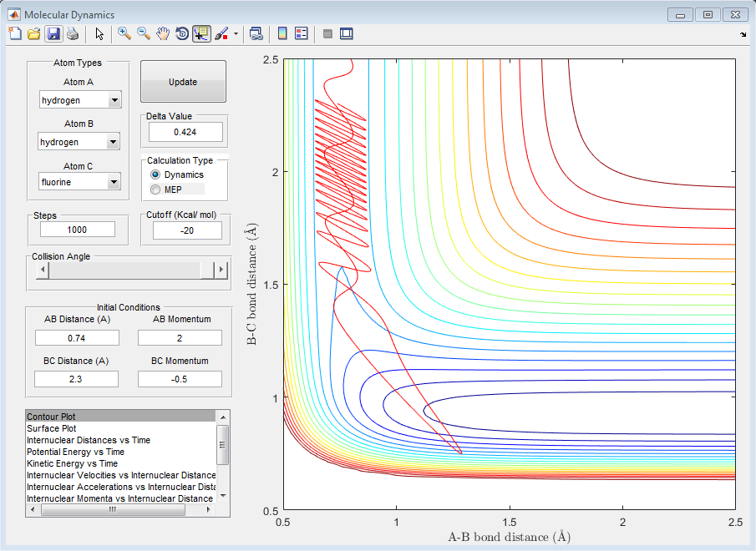This screenshot has width=756, height=551.
Task: Activate the Pan hand tool
Action: 163,34
